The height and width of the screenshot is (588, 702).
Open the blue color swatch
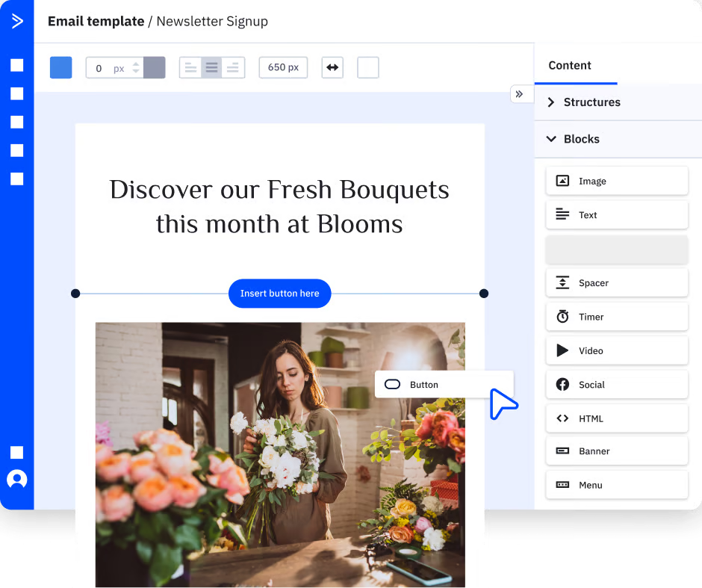pos(60,67)
